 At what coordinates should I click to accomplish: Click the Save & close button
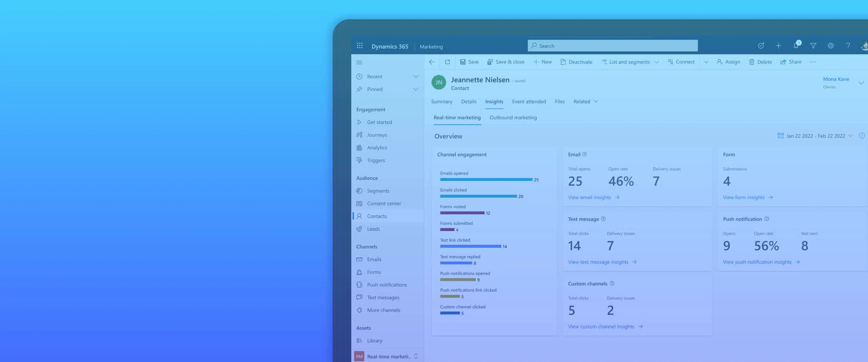click(506, 62)
